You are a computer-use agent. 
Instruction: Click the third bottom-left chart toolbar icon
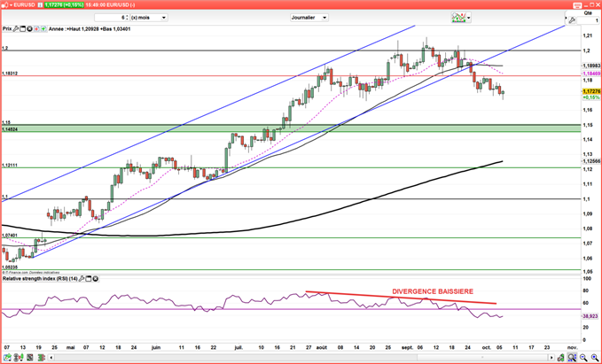point(29,358)
